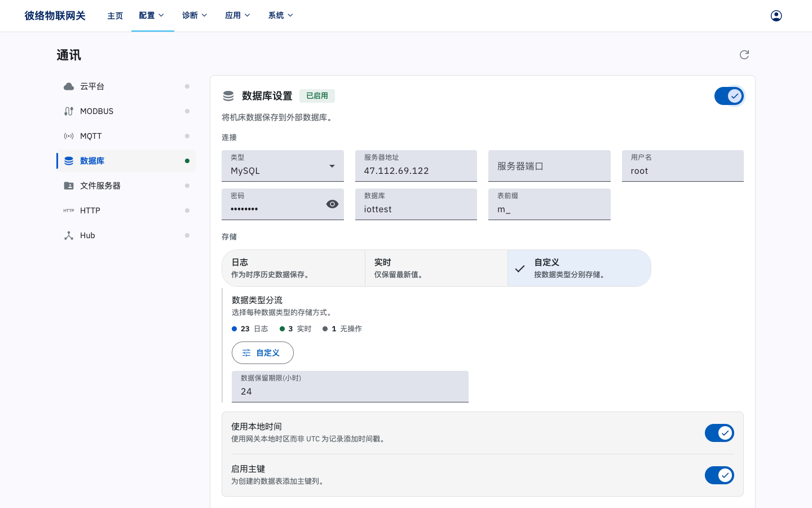This screenshot has height=508, width=812.
Task: Click the HTTP sidebar icon
Action: coord(69,211)
